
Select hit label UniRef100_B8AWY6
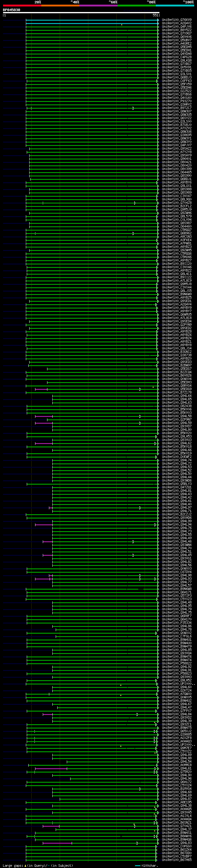(x=177, y=836)
